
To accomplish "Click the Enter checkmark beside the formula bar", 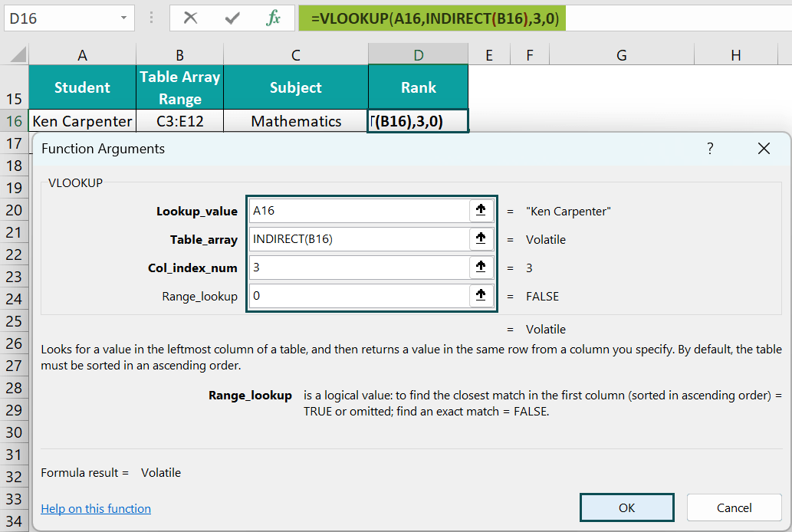I will tap(234, 17).
